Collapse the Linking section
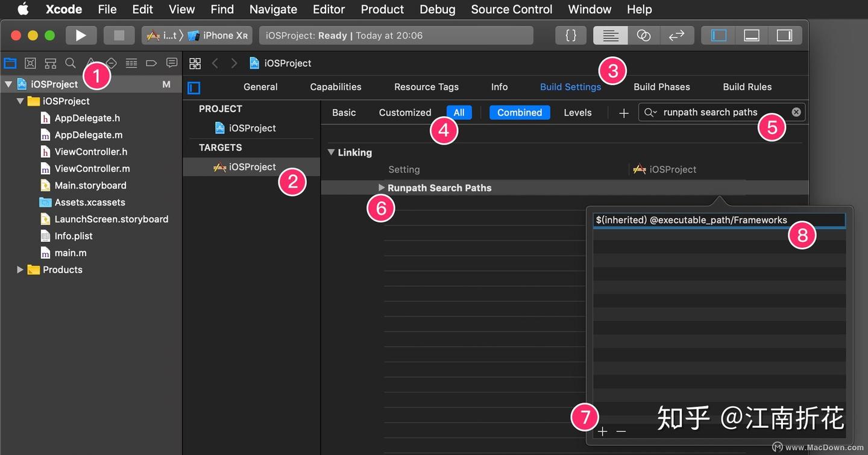 tap(331, 152)
